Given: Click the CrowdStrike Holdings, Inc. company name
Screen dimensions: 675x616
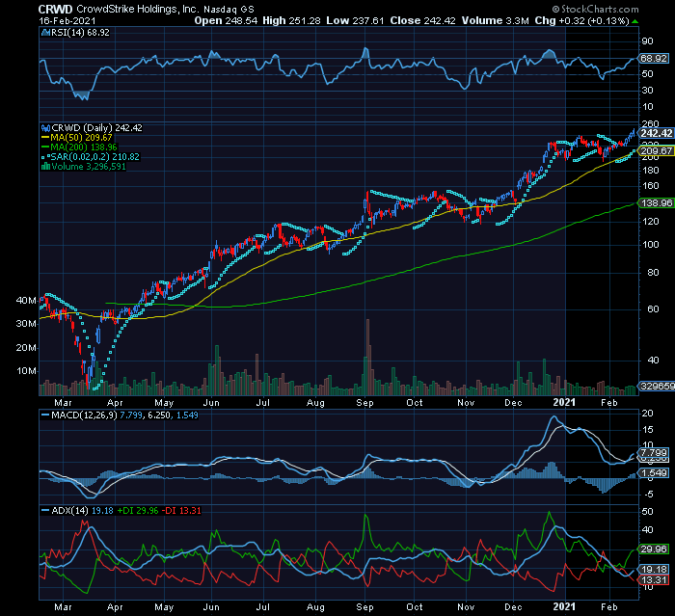Looking at the screenshot, I should tap(137, 9).
